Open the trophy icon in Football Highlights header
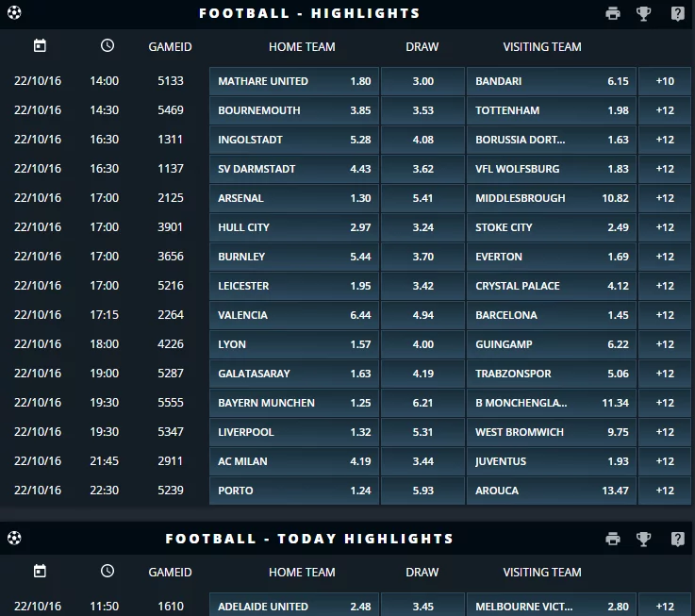The width and height of the screenshot is (695, 616). pos(643,13)
